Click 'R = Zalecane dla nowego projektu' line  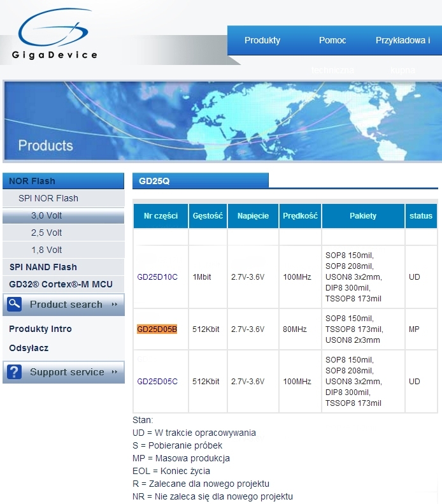[201, 484]
